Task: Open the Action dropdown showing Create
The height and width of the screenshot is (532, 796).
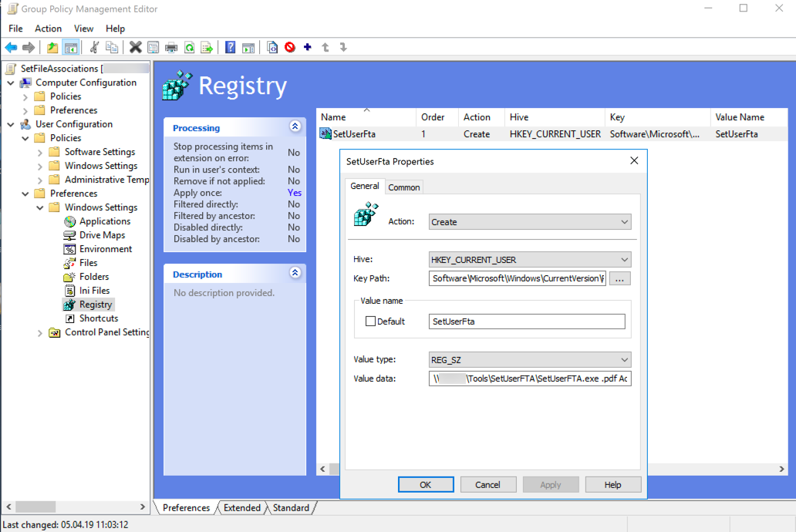Action: (530, 222)
